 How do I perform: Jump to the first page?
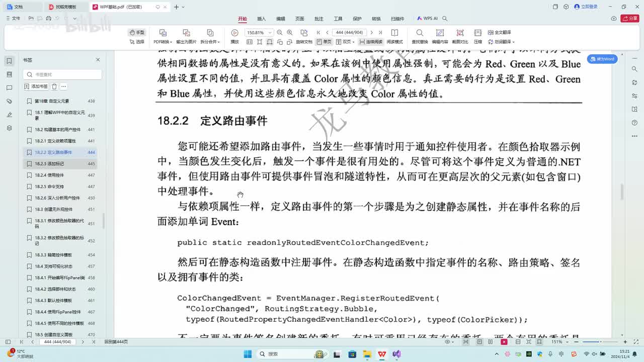pos(318,32)
